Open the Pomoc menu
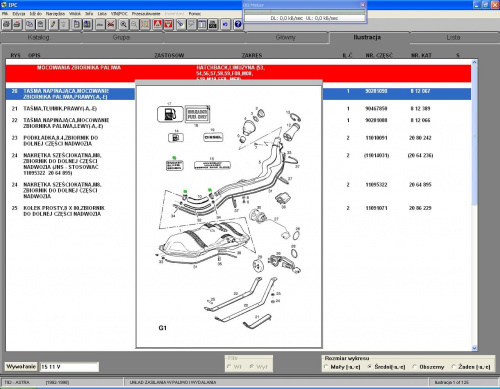The image size is (500, 389). point(195,14)
